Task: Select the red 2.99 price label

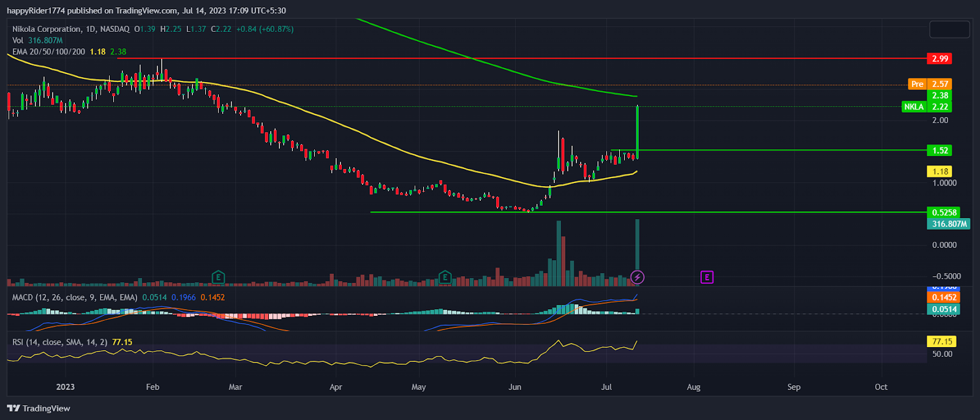Action: coord(940,59)
